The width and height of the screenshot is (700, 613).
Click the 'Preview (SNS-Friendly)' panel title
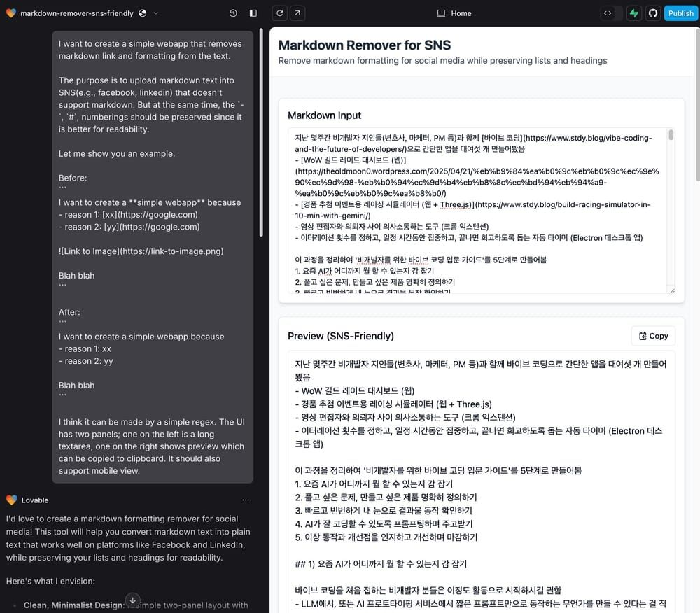coord(341,336)
